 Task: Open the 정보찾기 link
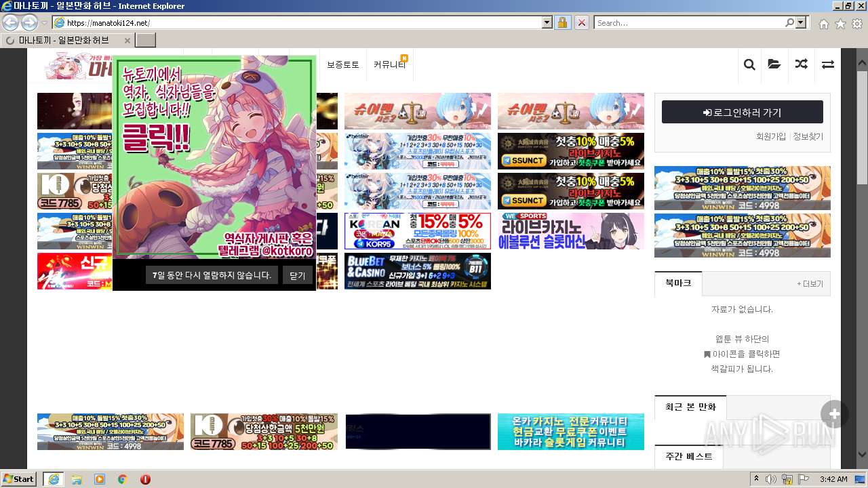click(808, 136)
